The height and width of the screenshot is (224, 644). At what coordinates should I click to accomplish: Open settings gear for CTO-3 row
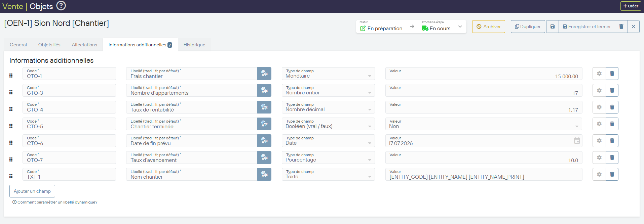pos(599,90)
